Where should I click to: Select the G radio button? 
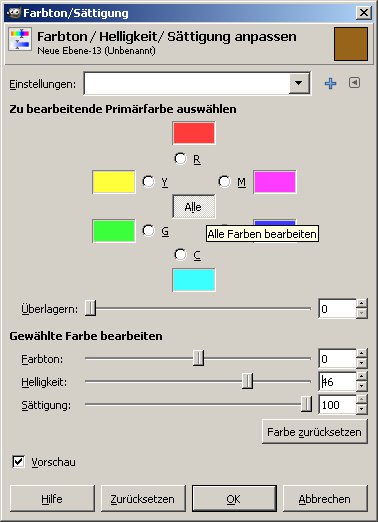pos(148,231)
